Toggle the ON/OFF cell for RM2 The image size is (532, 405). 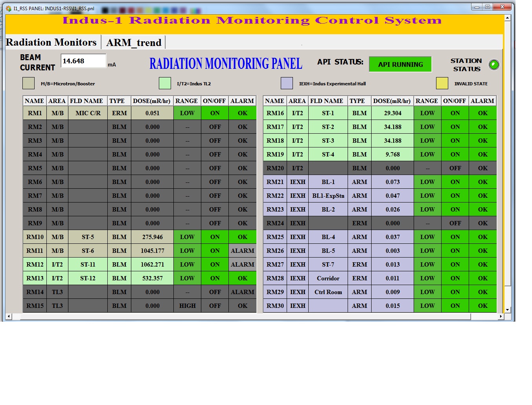(215, 127)
